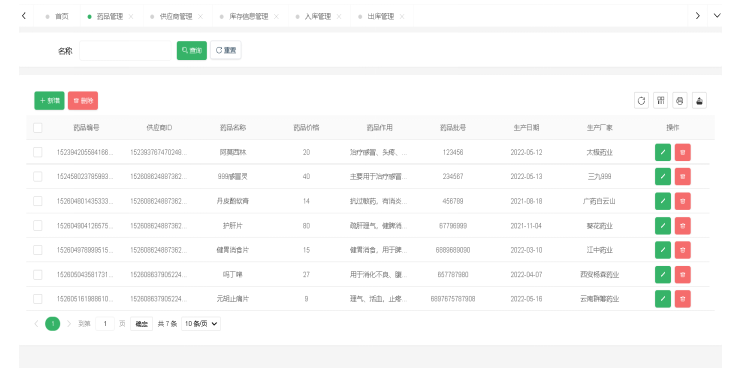Delete the 999感冒灵 row
Image resolution: width=740 pixels, height=373 pixels.
point(682,177)
